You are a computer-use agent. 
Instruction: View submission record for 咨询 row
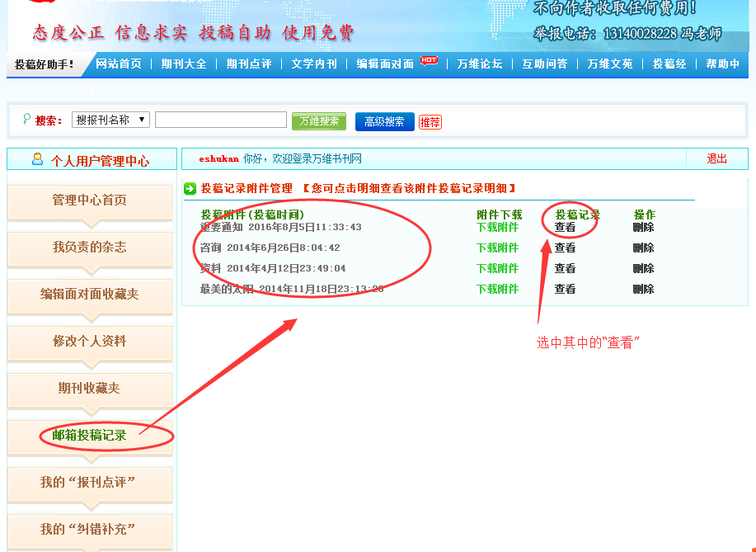pos(565,248)
